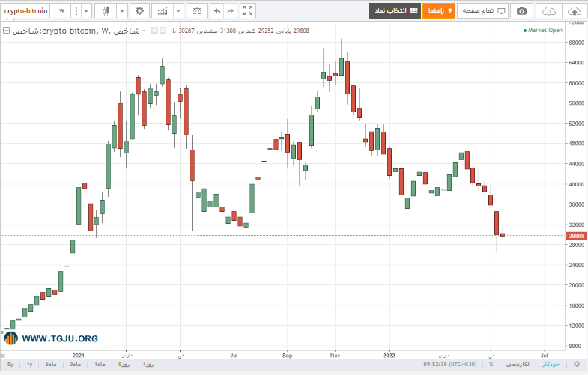This screenshot has height=375, width=588.
Task: Toggle fullscreen expand arrows icon
Action: tap(248, 11)
